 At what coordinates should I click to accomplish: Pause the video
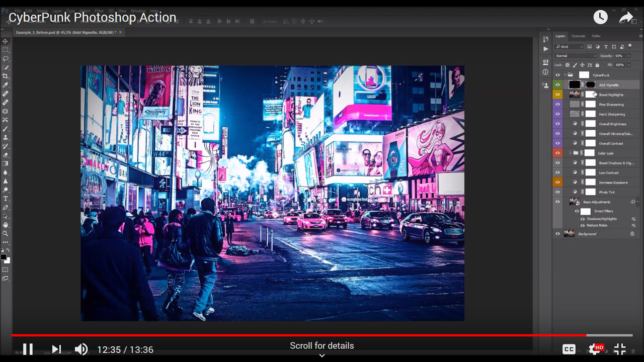28,349
